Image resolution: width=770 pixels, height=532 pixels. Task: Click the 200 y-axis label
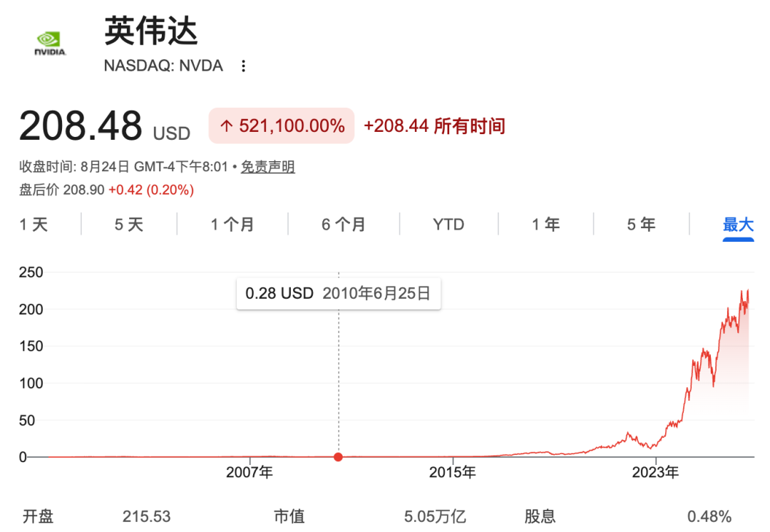point(31,310)
